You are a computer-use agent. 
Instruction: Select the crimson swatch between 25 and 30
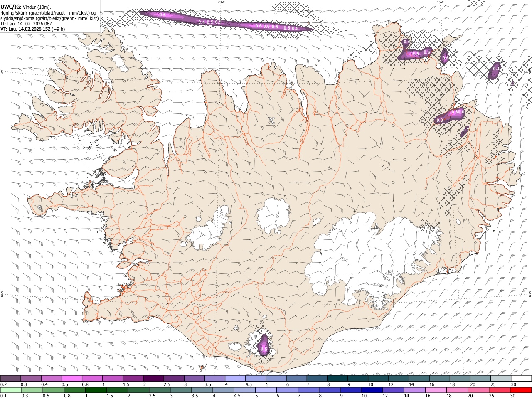(x=499, y=390)
